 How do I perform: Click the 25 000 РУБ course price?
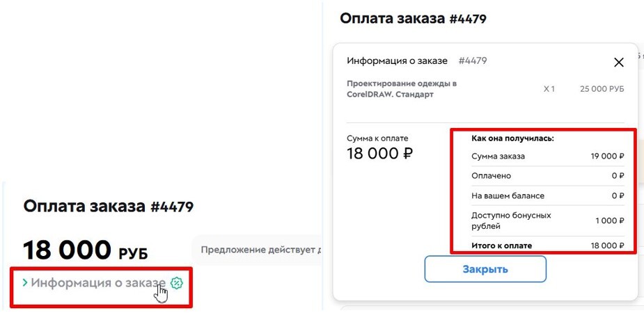602,89
